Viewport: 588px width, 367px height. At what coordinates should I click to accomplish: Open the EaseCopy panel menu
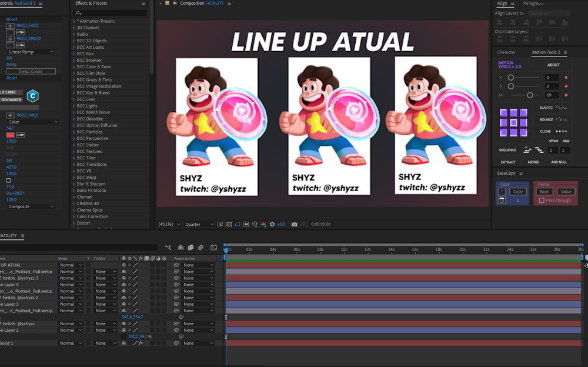(521, 174)
